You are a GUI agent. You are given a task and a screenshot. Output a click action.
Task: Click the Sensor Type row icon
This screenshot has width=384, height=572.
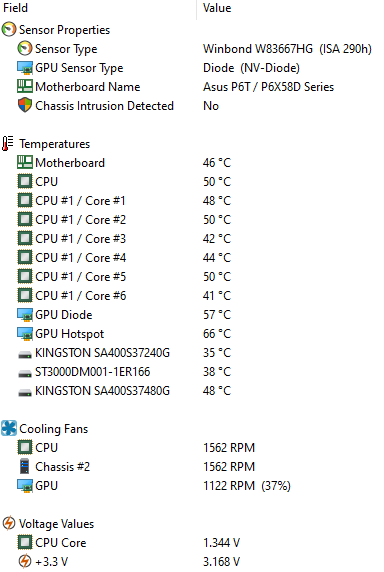coord(25,49)
